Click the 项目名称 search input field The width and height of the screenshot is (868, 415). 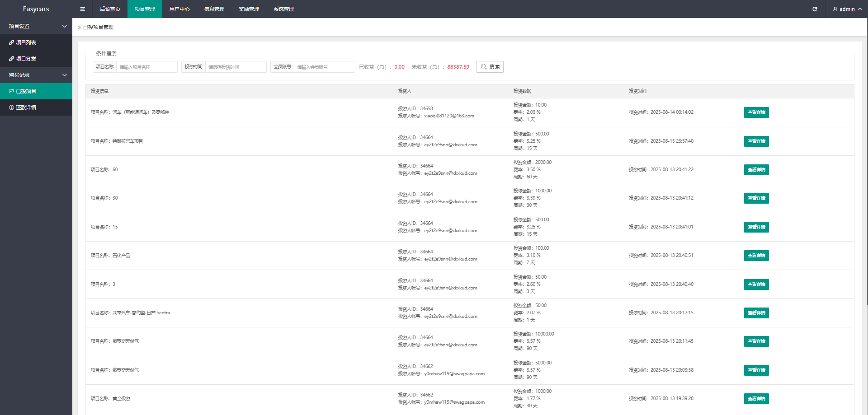tap(146, 67)
